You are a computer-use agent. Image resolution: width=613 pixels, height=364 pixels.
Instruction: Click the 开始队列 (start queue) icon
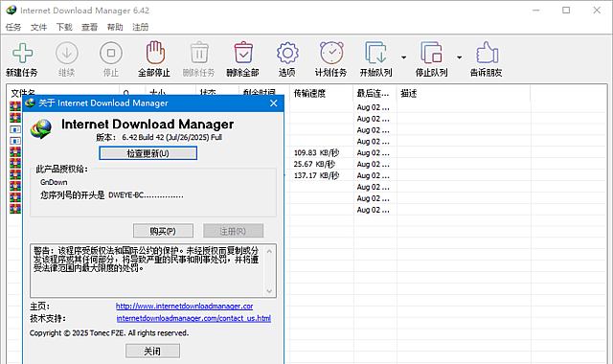pos(375,53)
